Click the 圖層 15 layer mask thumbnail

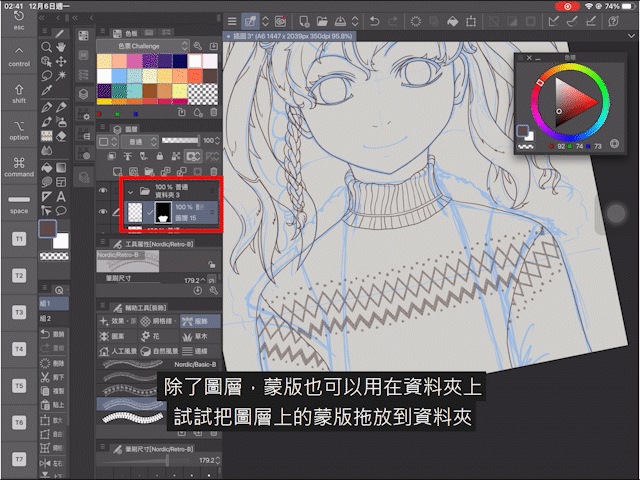163,212
